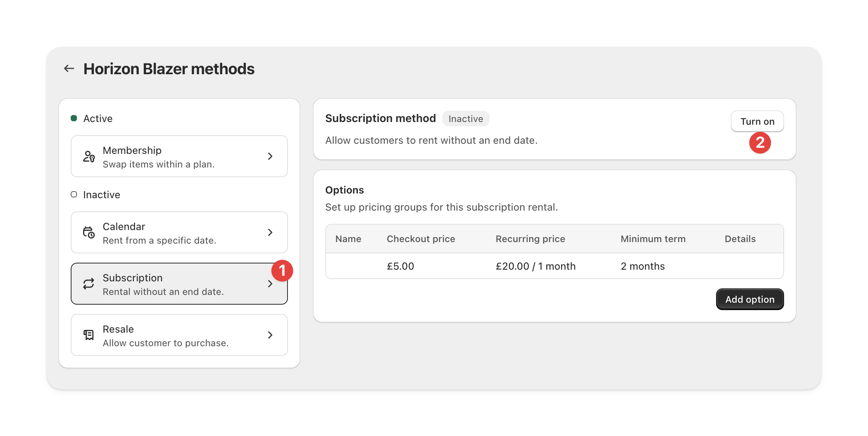The width and height of the screenshot is (868, 436).
Task: Click the Inactive status badge
Action: click(465, 119)
